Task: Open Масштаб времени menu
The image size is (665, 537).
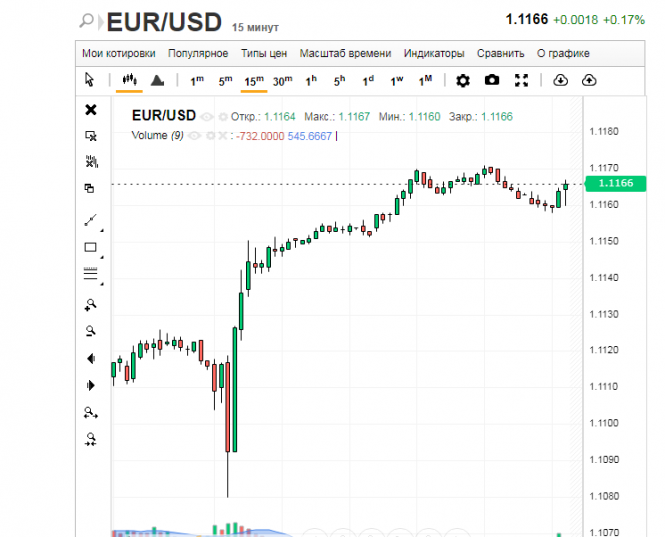Action: coord(345,53)
